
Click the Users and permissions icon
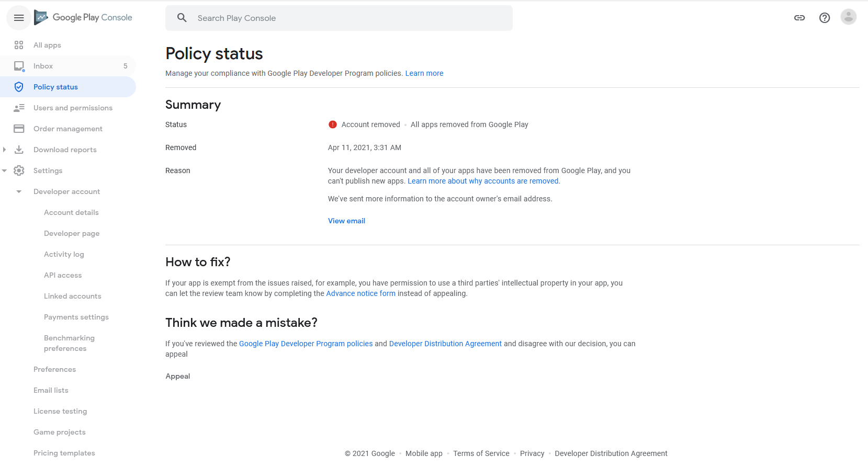coord(19,108)
